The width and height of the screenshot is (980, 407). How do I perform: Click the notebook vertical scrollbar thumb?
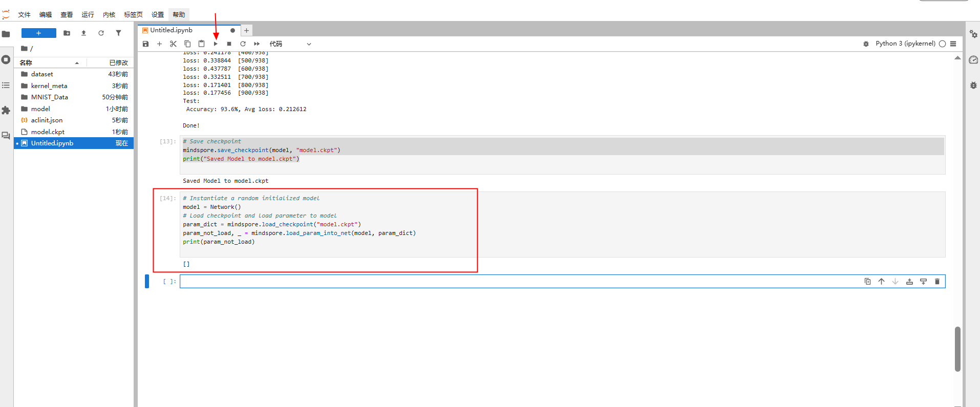pyautogui.click(x=957, y=349)
